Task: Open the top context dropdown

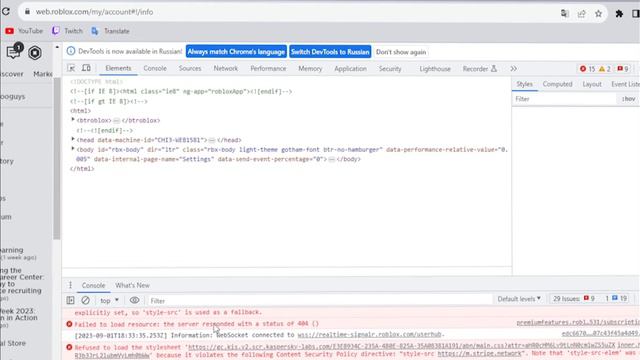Action: [109, 300]
